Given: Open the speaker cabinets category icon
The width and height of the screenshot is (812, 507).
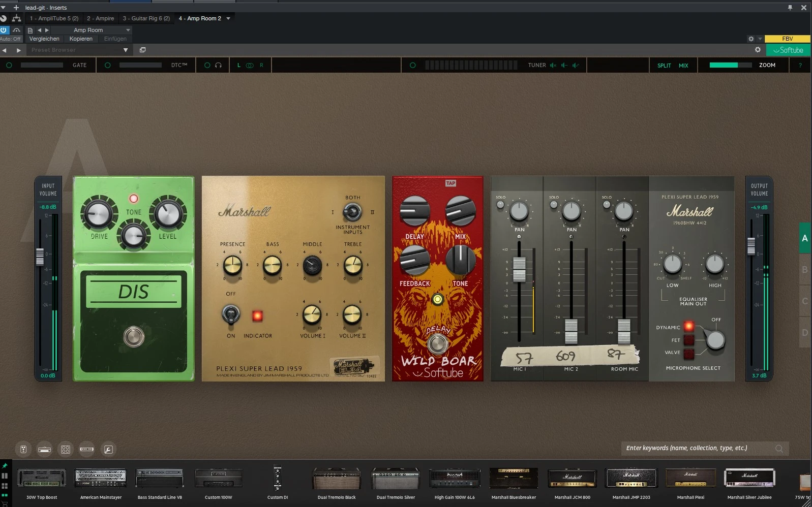Looking at the screenshot, I should pyautogui.click(x=66, y=450).
